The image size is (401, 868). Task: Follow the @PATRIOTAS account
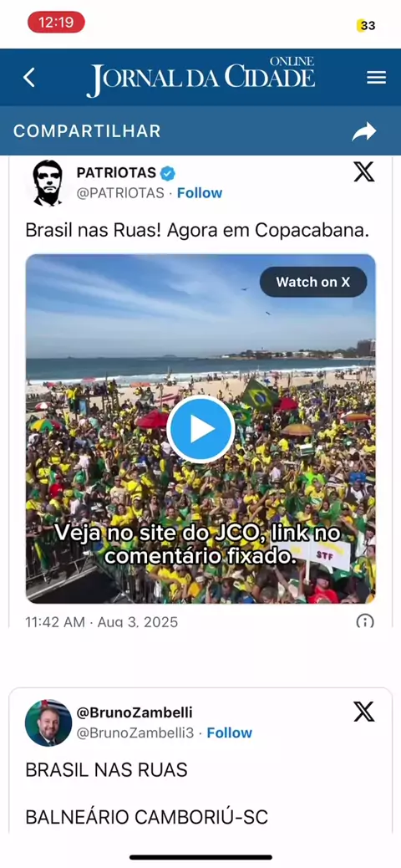[x=200, y=193]
